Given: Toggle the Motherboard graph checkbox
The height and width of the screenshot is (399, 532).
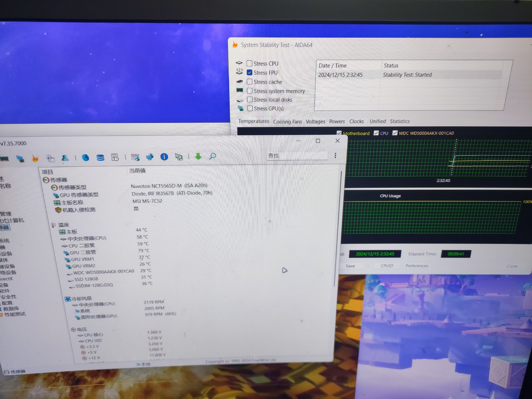Looking at the screenshot, I should pos(339,133).
